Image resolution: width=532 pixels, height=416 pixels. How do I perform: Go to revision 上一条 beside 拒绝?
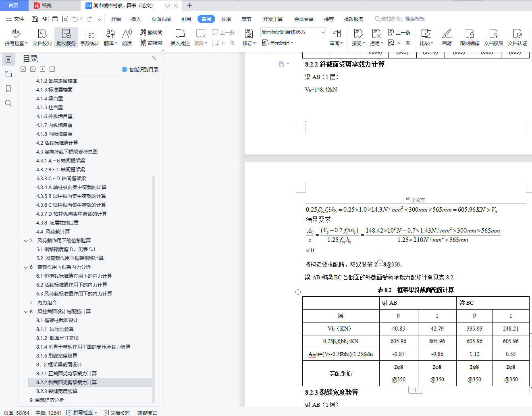(399, 32)
